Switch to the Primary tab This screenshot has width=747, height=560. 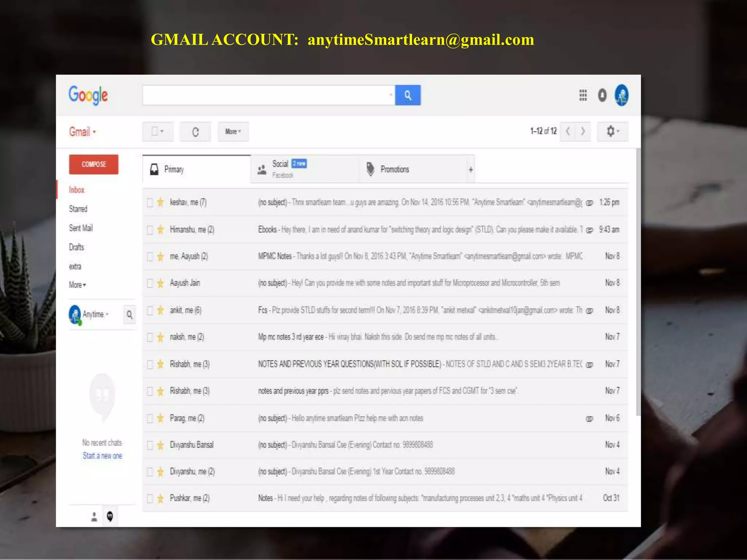(197, 170)
